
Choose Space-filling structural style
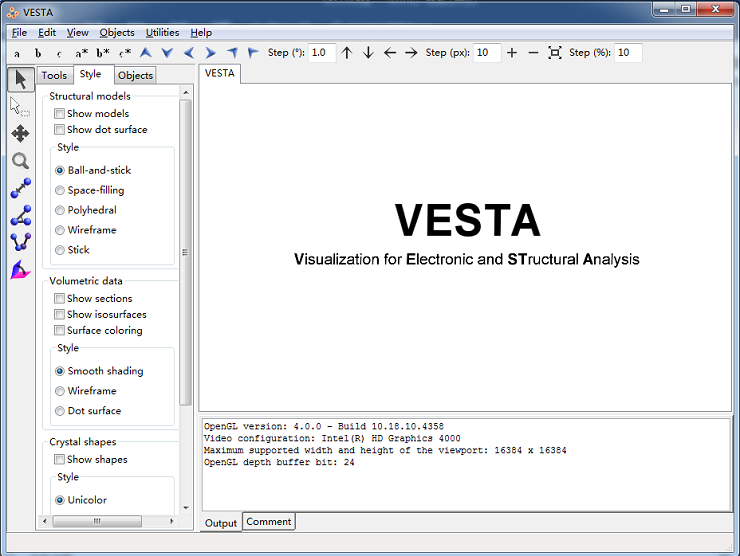(x=60, y=191)
